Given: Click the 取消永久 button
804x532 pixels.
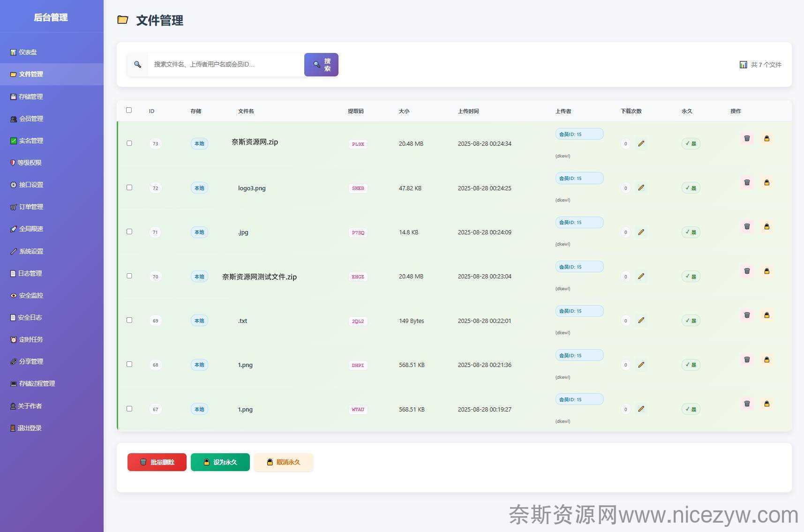Looking at the screenshot, I should [x=283, y=462].
